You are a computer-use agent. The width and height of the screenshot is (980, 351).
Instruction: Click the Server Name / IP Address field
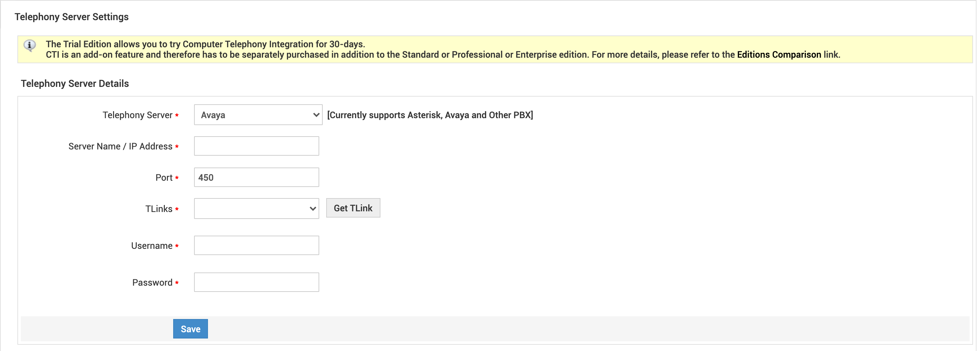[x=256, y=146]
